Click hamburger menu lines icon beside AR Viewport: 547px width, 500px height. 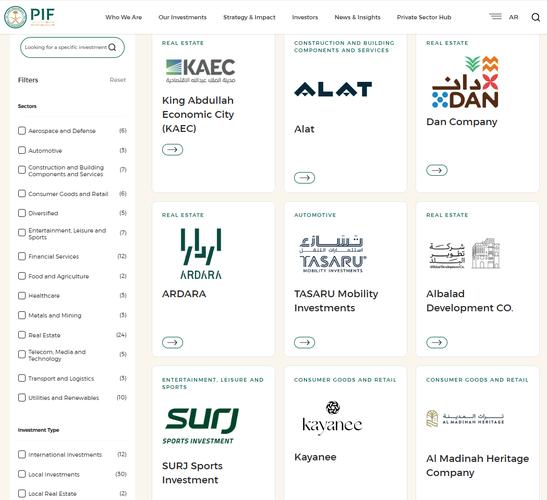(x=495, y=16)
